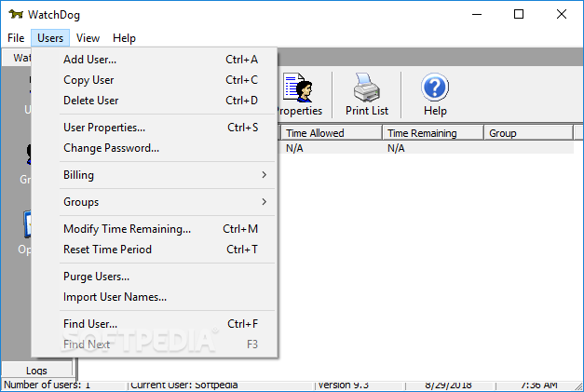Viewport: 584px width, 392px height.
Task: Open User Properties... menu entry
Action: point(155,128)
